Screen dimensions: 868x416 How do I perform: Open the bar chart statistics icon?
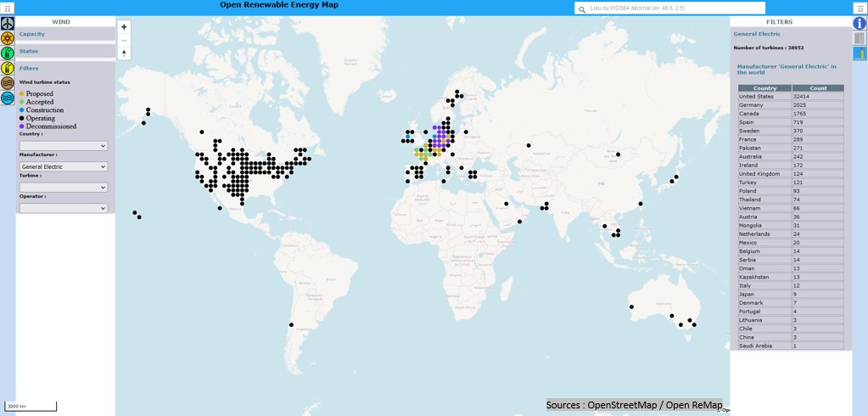pyautogui.click(x=860, y=53)
